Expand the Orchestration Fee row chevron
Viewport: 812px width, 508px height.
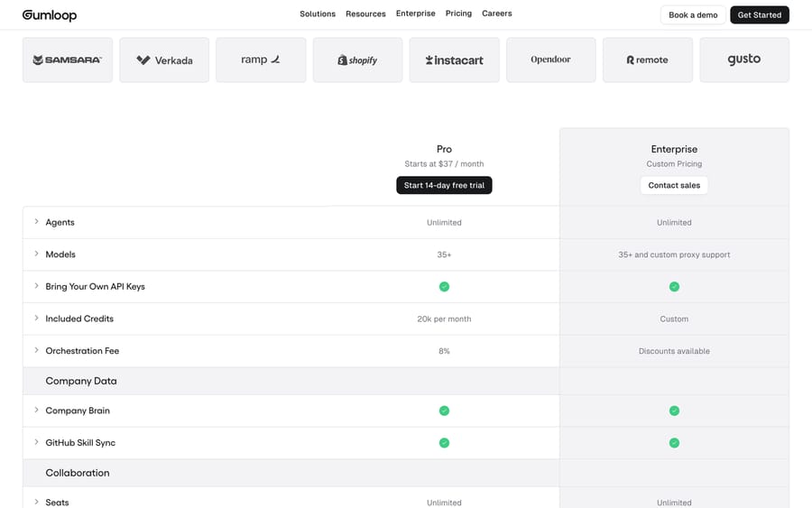pos(36,350)
